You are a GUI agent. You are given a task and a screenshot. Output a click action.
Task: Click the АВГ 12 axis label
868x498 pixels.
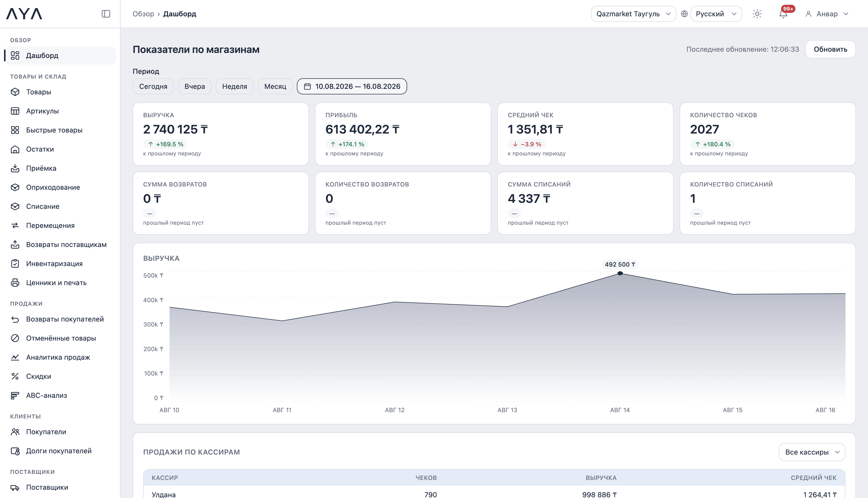pyautogui.click(x=395, y=410)
